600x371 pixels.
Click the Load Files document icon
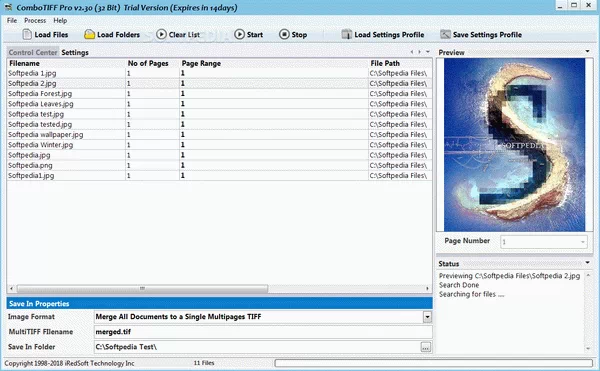(27, 34)
